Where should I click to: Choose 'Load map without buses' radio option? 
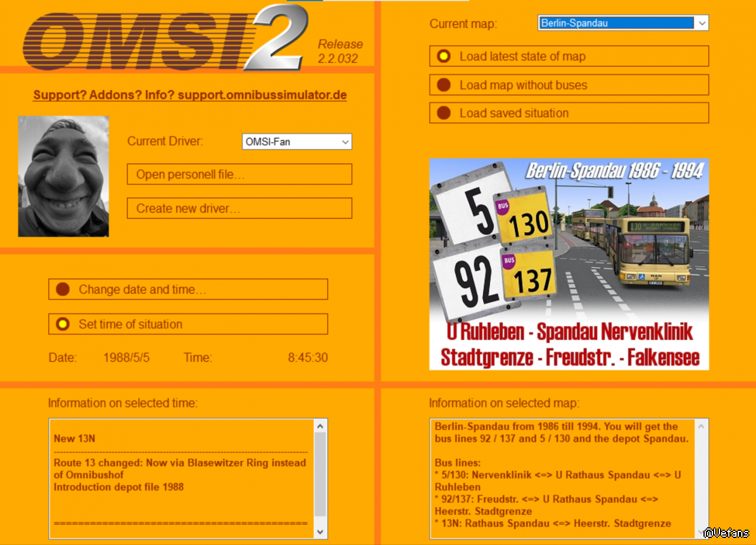(x=569, y=85)
